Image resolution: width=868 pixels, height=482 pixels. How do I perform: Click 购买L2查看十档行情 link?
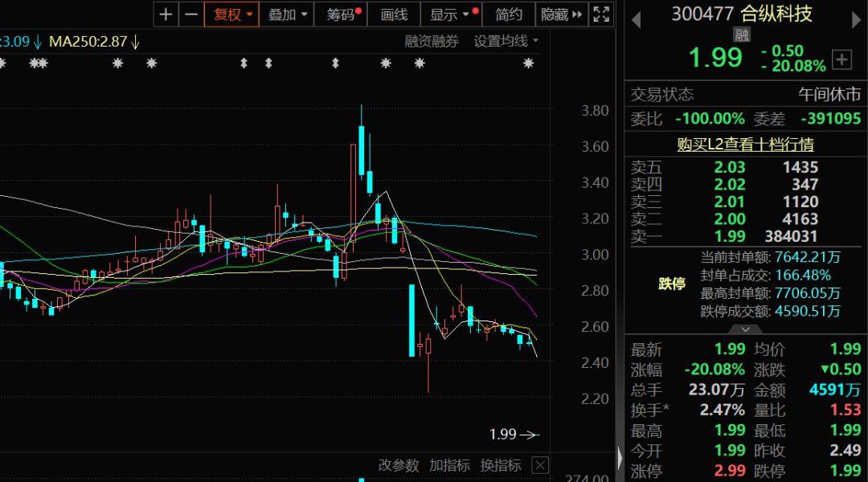click(x=745, y=145)
